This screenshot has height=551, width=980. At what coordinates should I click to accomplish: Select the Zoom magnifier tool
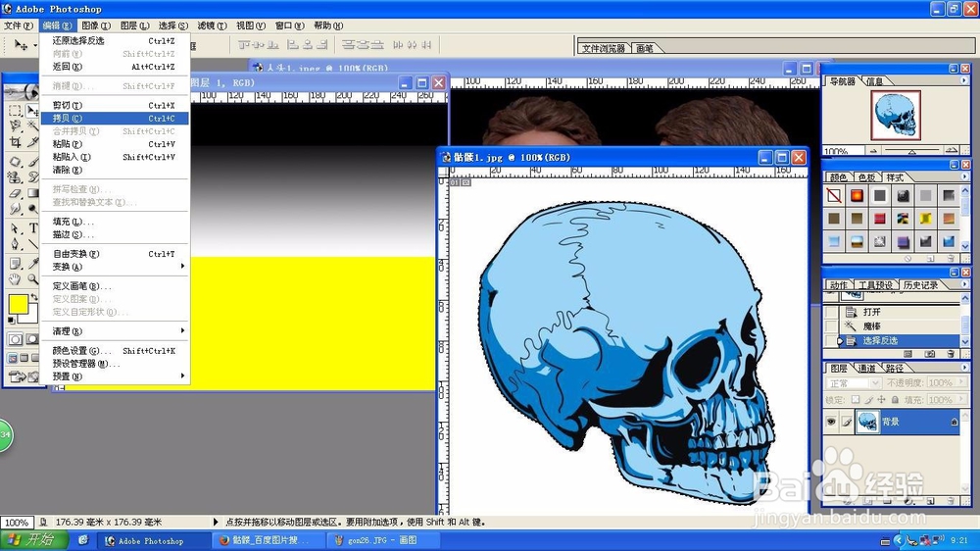point(32,279)
